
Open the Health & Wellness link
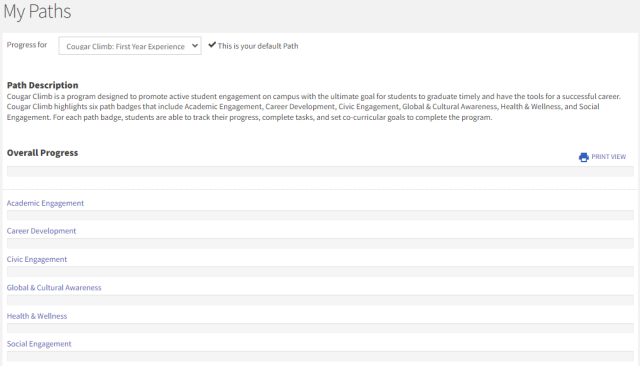pos(37,316)
